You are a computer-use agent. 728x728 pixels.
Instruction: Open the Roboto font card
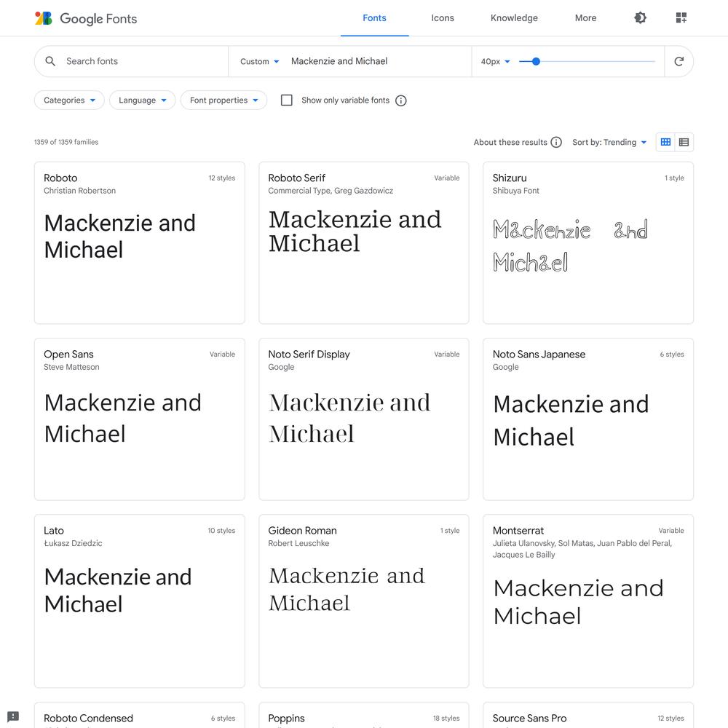click(x=139, y=243)
